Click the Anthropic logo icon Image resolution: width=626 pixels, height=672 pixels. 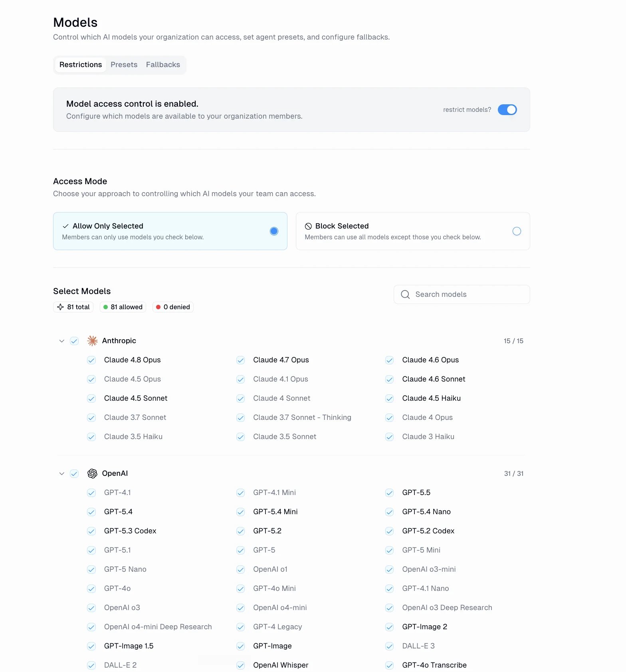coord(92,341)
